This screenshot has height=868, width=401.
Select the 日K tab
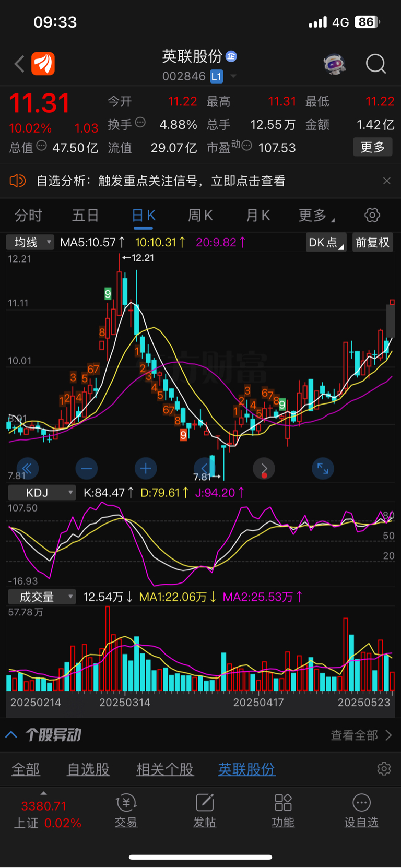tap(143, 216)
